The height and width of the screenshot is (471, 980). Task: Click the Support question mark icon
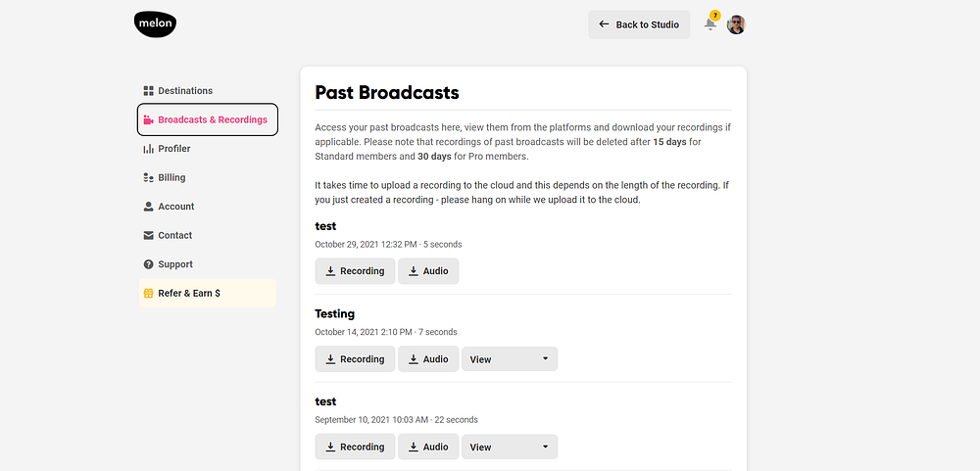pyautogui.click(x=148, y=264)
